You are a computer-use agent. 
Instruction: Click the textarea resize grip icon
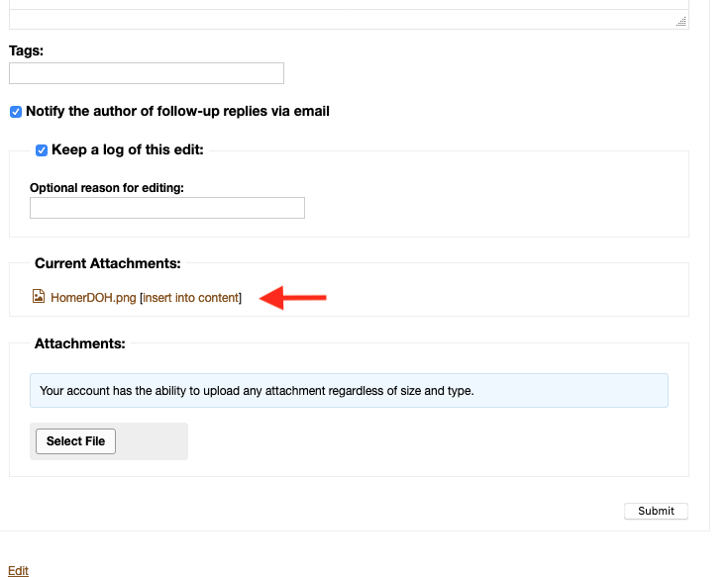coord(681,22)
